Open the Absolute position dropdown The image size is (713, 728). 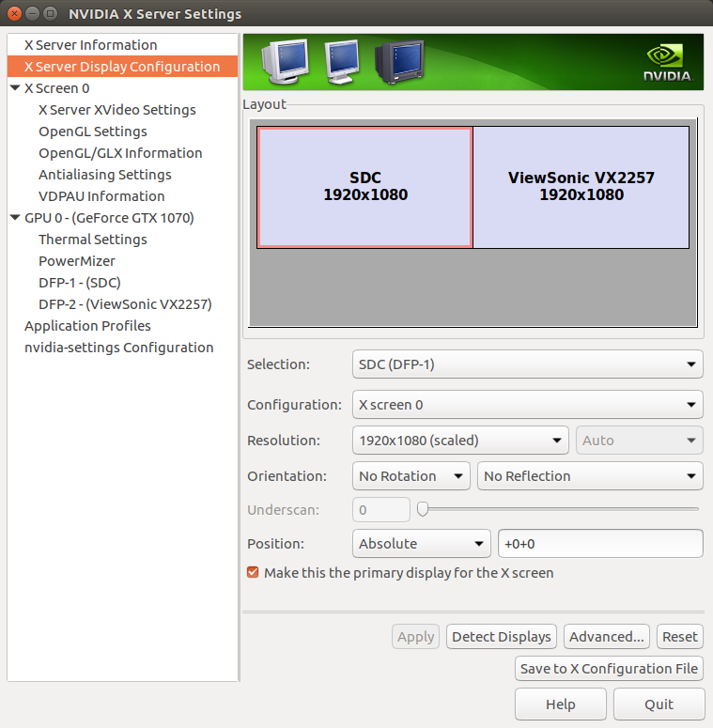tap(422, 544)
